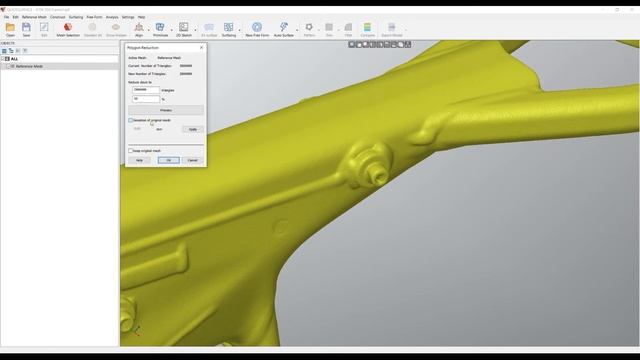Confirm Polygon Reduction with OK

pos(169,160)
